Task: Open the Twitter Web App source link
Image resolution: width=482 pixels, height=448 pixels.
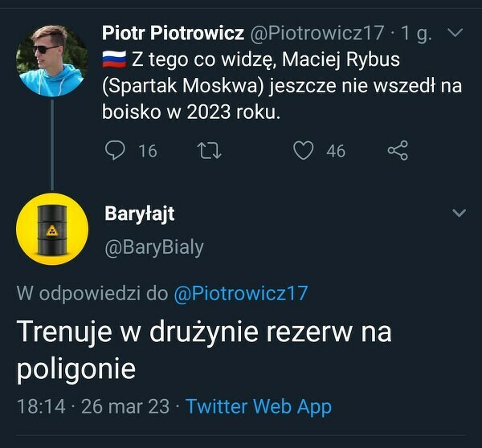Action: pos(258,406)
